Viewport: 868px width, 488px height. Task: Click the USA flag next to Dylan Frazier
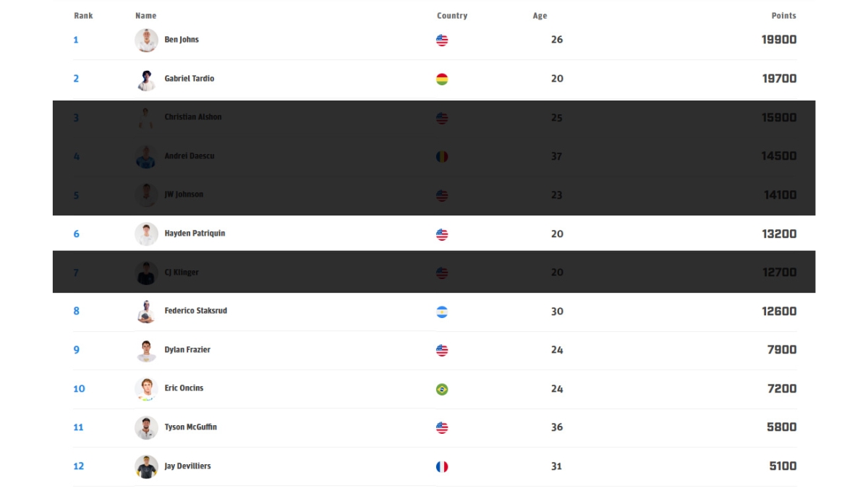click(x=442, y=351)
